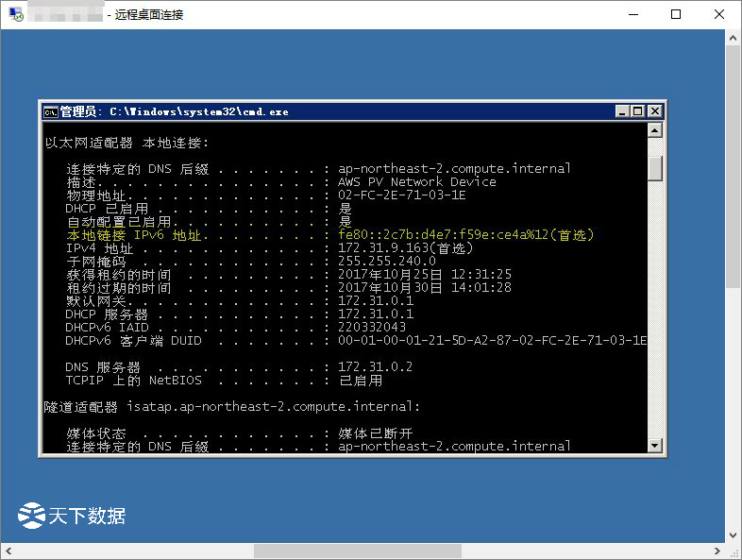Click the 天下数据 logo on the desktop
742x560 pixels.
coord(72,516)
